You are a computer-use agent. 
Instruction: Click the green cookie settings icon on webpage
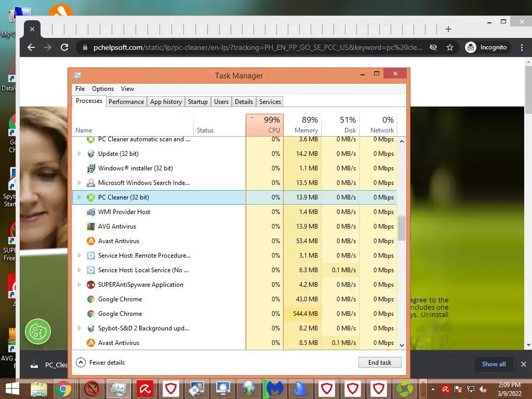(37, 331)
